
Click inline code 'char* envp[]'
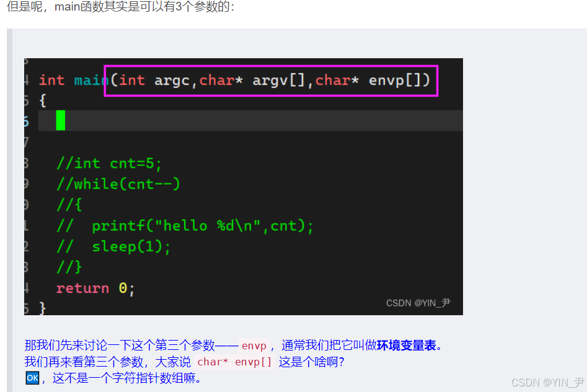[x=234, y=362]
